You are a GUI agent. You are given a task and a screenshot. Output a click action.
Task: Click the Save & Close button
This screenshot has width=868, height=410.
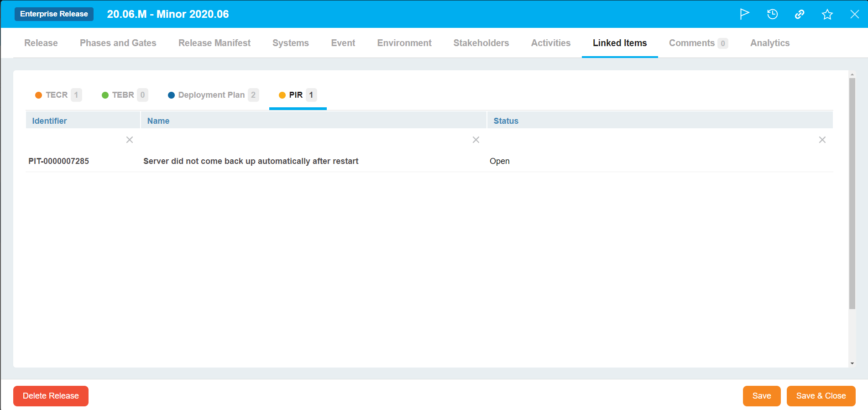click(x=821, y=396)
